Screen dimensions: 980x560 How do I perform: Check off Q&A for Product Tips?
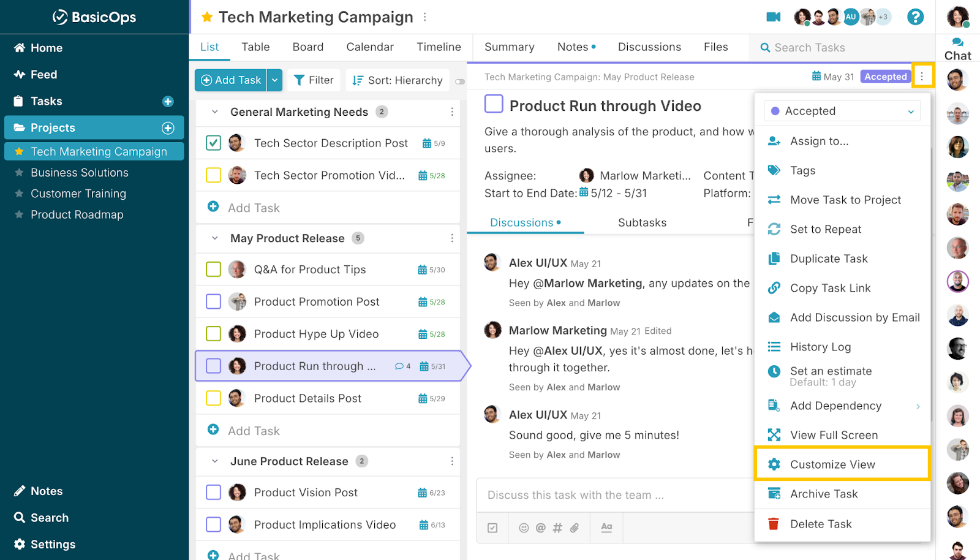pyautogui.click(x=213, y=269)
